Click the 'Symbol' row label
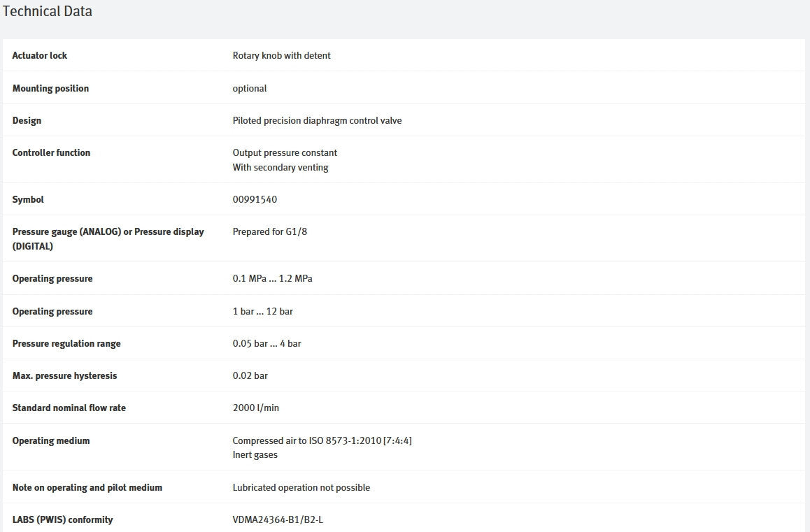The width and height of the screenshot is (810, 532). click(28, 199)
